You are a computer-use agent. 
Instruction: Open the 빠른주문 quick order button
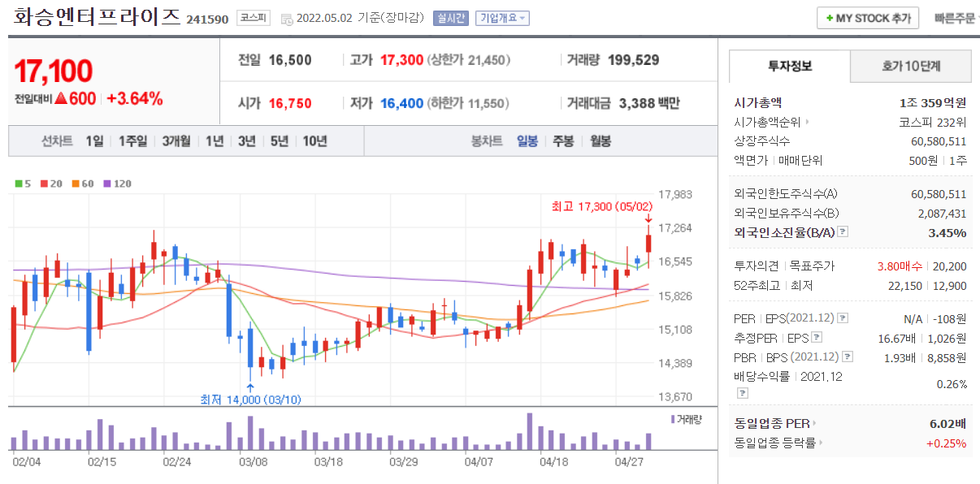[x=956, y=18]
